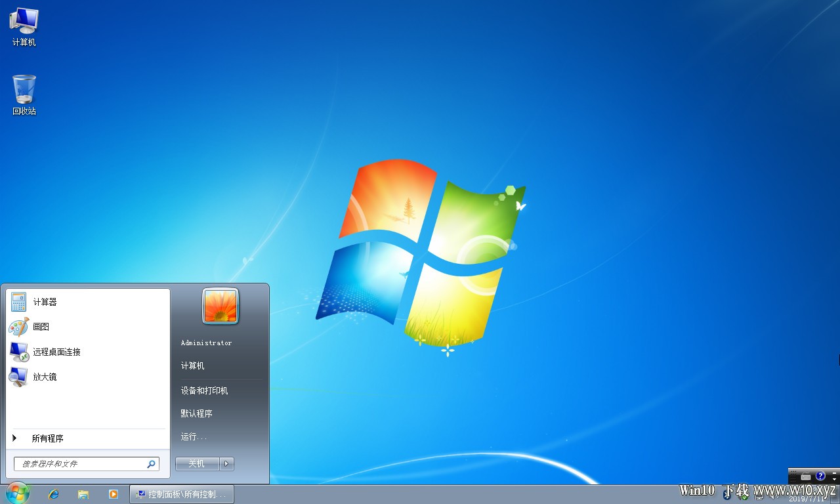The width and height of the screenshot is (840, 504).
Task: Click the 关机 shutdown button
Action: (x=198, y=464)
